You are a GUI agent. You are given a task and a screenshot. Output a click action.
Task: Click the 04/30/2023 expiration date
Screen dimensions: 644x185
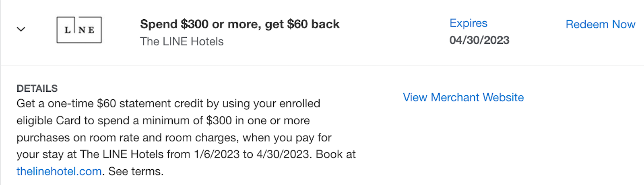point(479,40)
